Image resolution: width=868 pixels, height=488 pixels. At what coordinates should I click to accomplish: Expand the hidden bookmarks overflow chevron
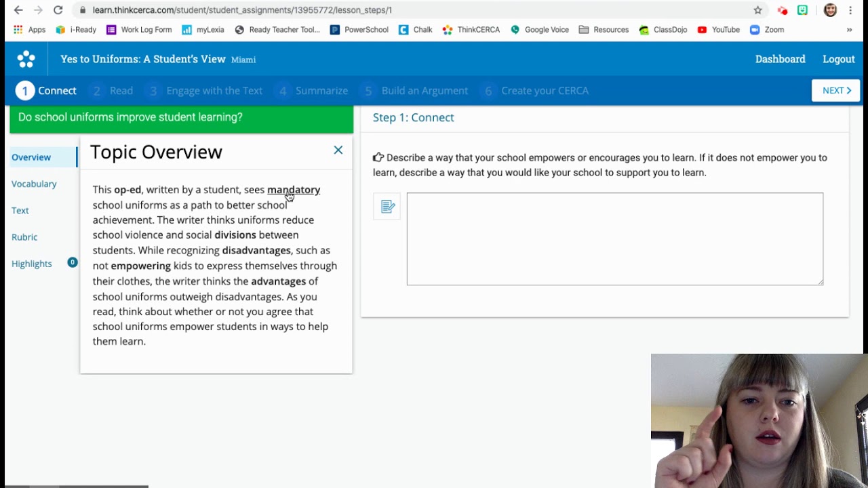click(849, 30)
